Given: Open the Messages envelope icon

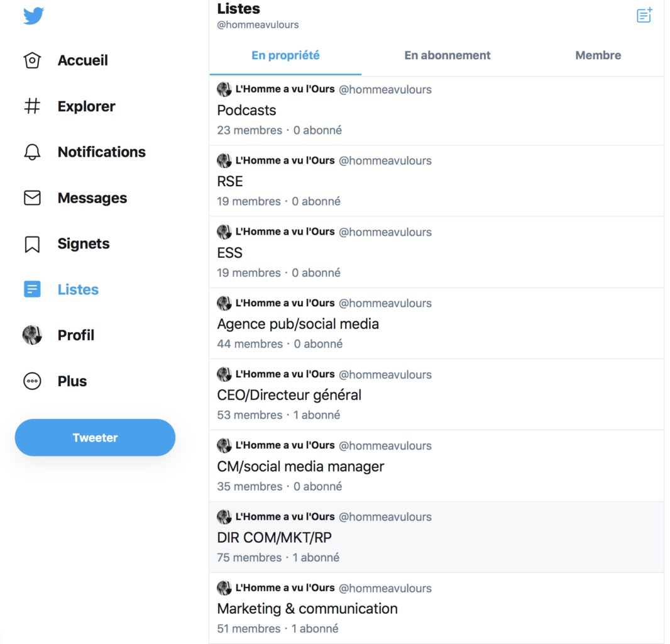Looking at the screenshot, I should tap(32, 198).
